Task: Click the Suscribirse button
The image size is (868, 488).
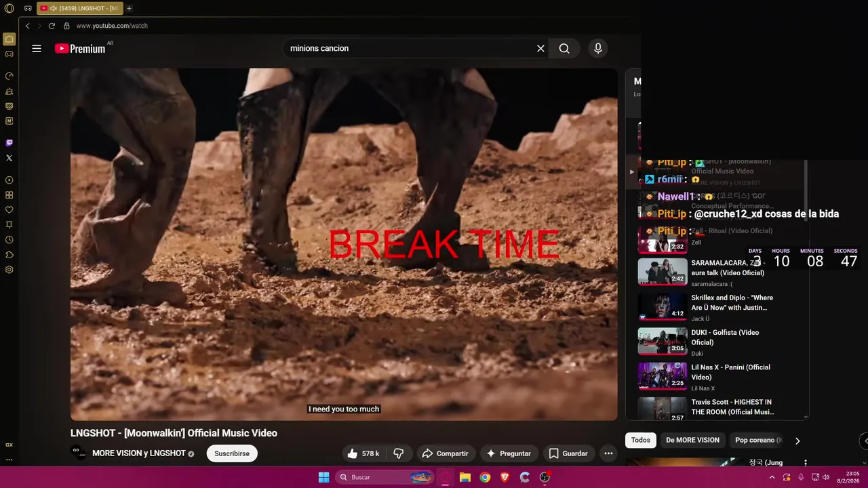Action: pos(232,453)
